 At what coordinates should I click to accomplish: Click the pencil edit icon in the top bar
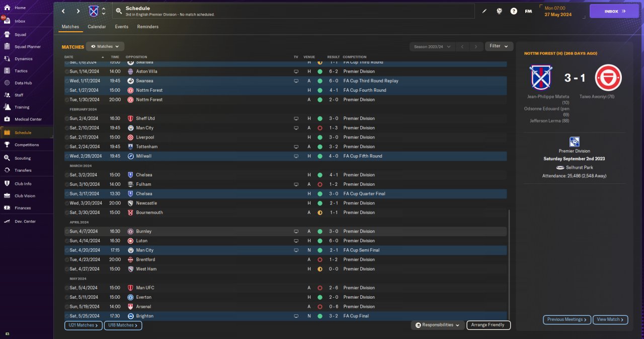click(485, 11)
